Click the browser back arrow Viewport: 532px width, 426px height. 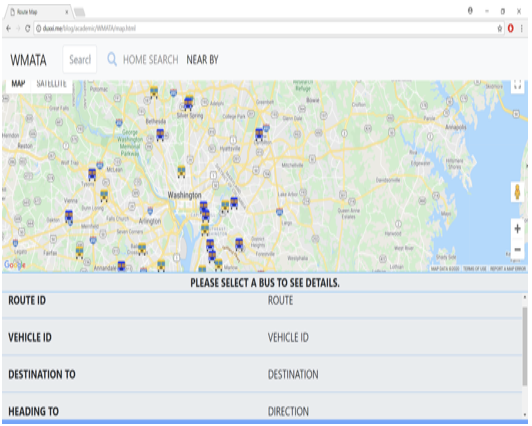point(8,28)
